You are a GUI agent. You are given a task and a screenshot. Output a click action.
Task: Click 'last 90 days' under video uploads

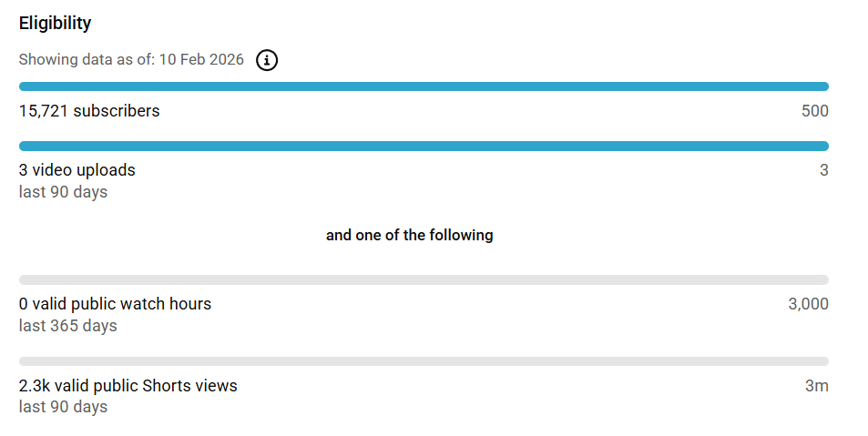pos(63,192)
